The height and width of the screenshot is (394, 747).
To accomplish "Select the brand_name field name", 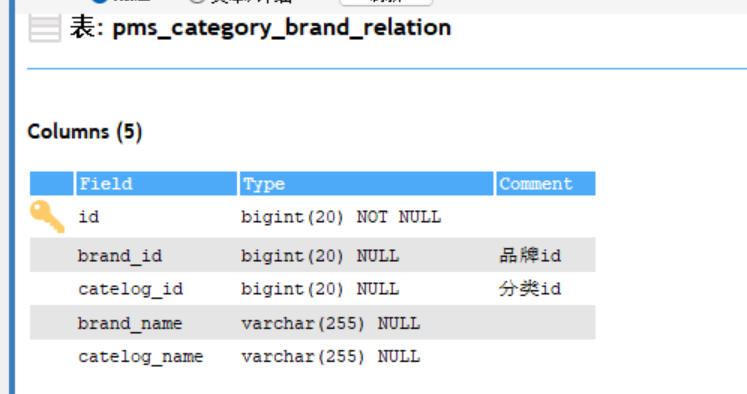I will point(130,323).
